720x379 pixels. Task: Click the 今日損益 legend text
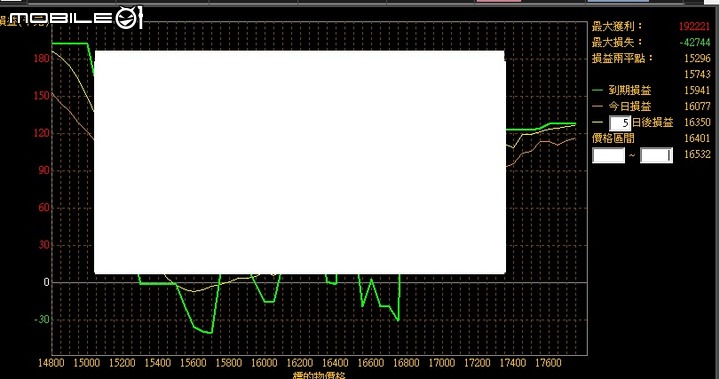(630, 107)
